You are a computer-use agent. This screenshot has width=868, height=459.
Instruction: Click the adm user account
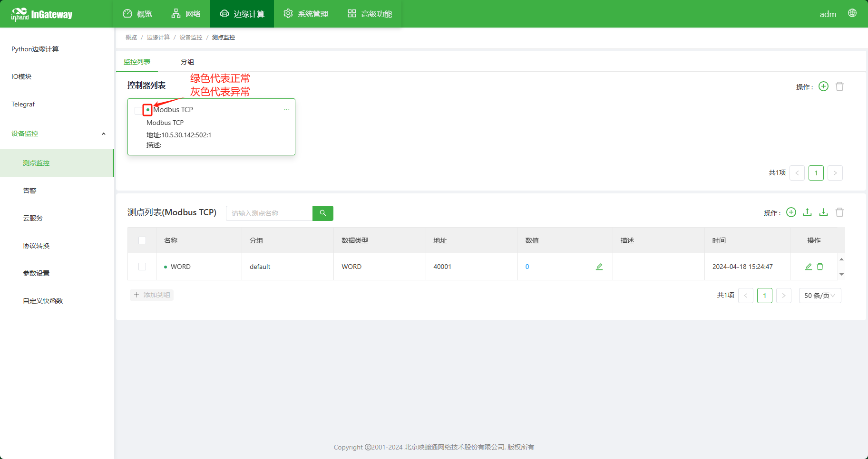[x=828, y=14]
